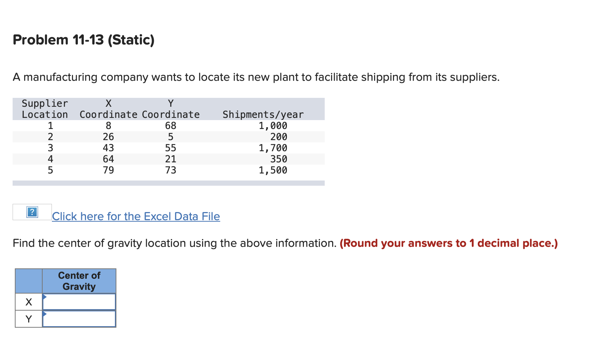Click the Y Coordinate column header
599x364 pixels.
point(170,109)
